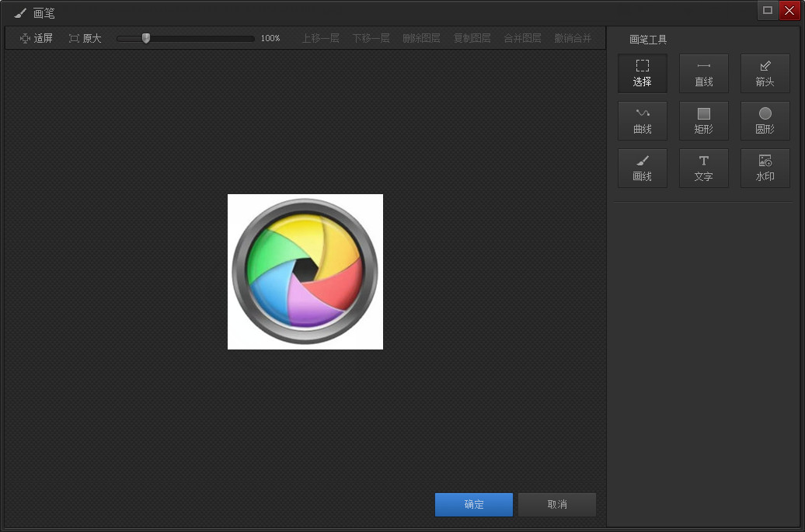
Task: Confirm with the blue 确定 button
Action: (x=474, y=505)
